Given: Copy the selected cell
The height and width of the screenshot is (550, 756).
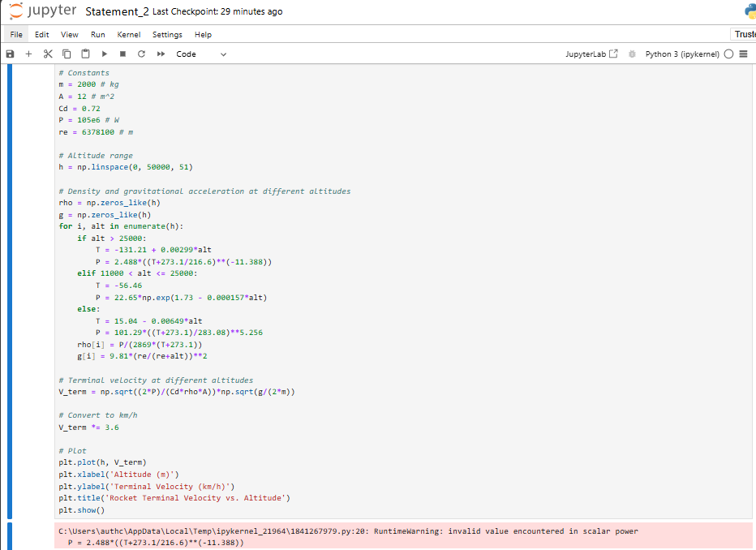Looking at the screenshot, I should 67,54.
